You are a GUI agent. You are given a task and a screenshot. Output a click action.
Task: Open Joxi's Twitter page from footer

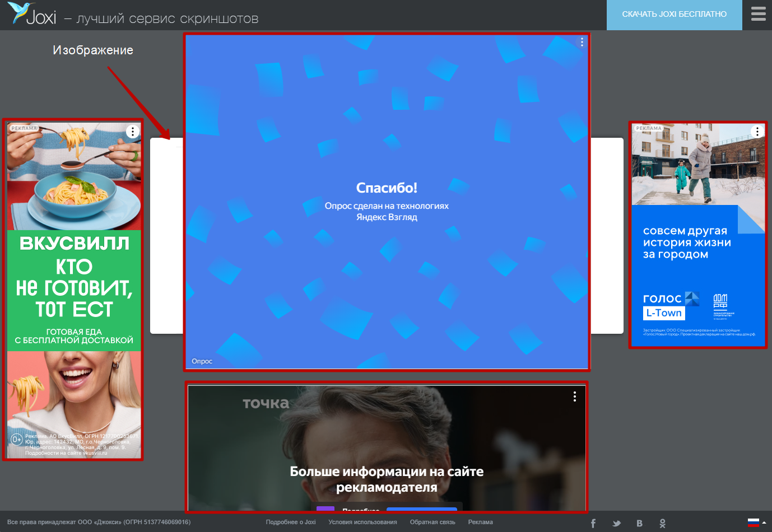(617, 523)
